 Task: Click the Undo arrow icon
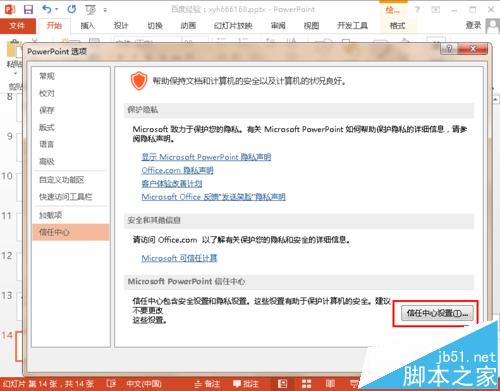point(47,9)
